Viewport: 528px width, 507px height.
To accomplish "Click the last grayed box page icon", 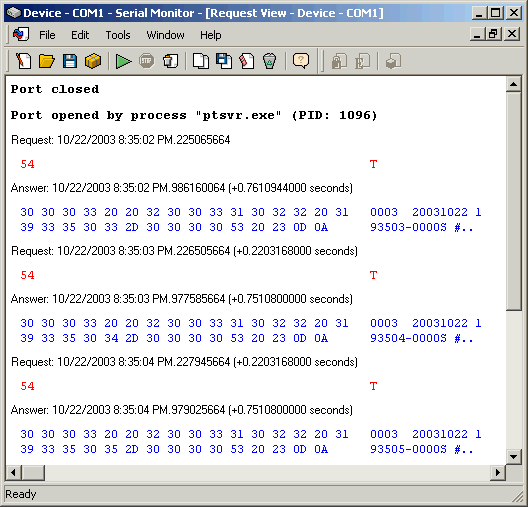I will [393, 61].
